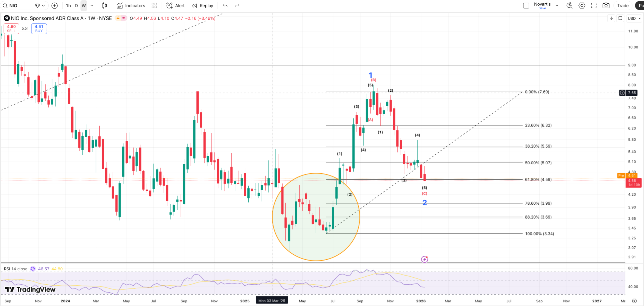The image size is (644, 306).
Task: Add a symbol to compare
Action: coord(55,6)
